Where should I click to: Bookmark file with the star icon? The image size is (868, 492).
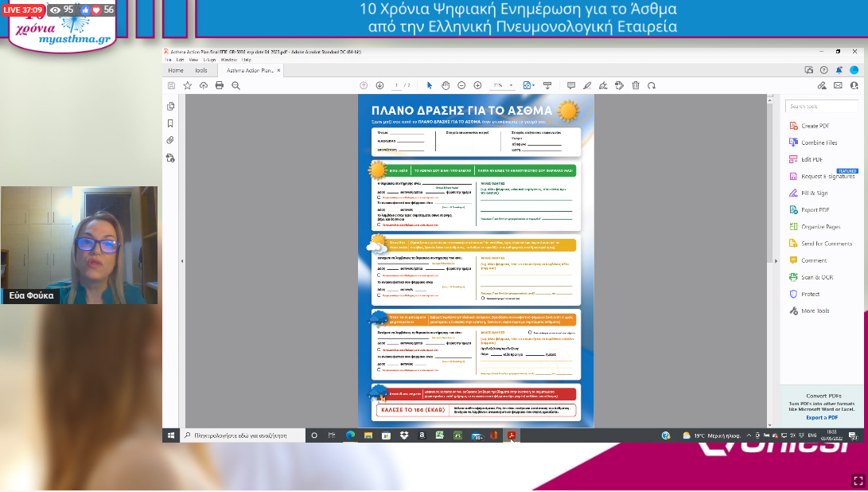(x=188, y=85)
